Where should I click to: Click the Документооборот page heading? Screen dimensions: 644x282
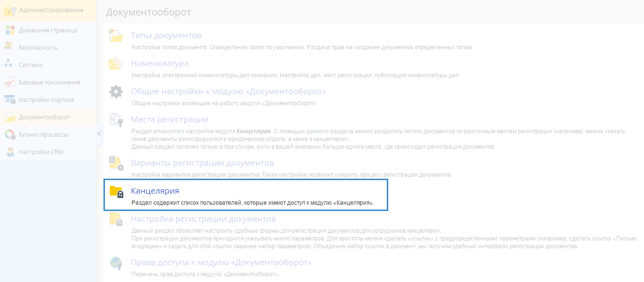click(148, 13)
